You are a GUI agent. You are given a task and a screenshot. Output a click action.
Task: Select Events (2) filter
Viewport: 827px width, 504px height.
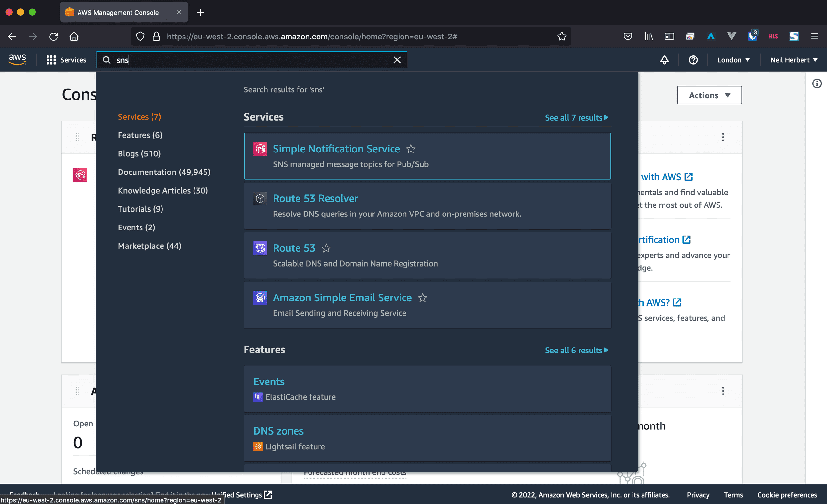point(136,227)
